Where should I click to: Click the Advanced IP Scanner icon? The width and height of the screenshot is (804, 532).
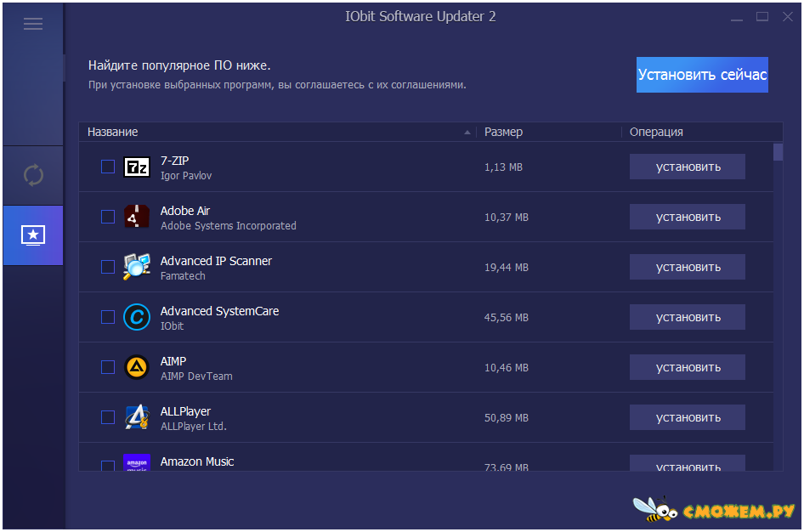(x=137, y=267)
